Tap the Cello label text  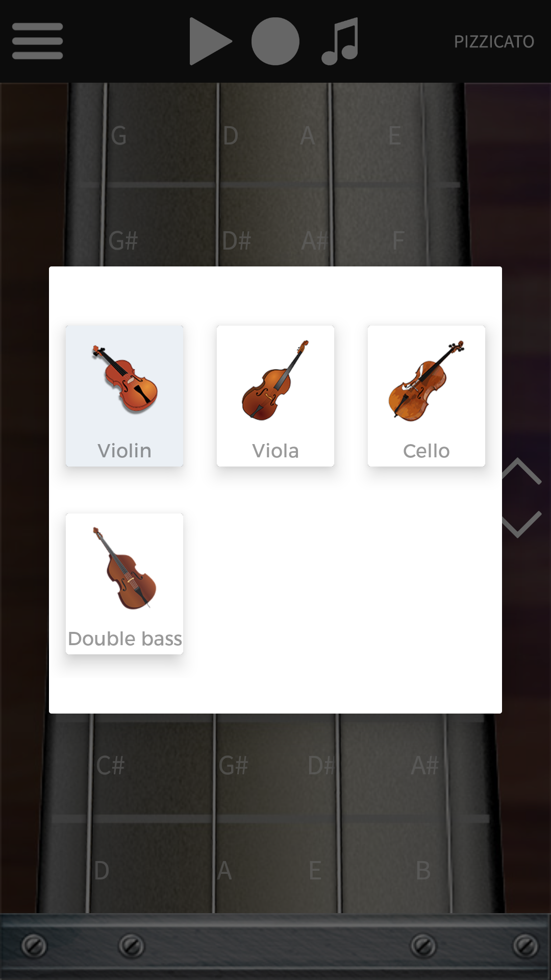[x=427, y=451]
